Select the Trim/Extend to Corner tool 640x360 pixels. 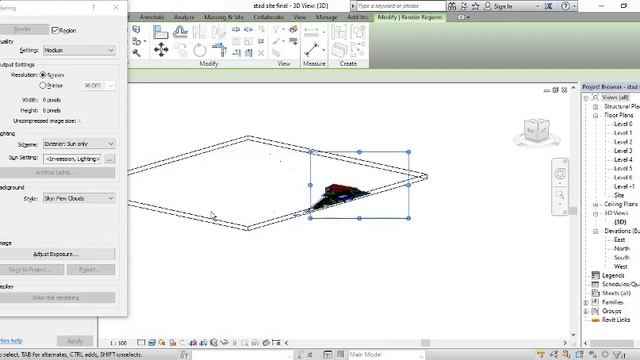click(x=219, y=50)
